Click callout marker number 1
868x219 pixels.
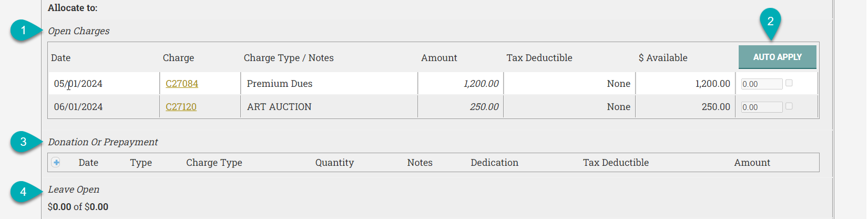tap(23, 31)
